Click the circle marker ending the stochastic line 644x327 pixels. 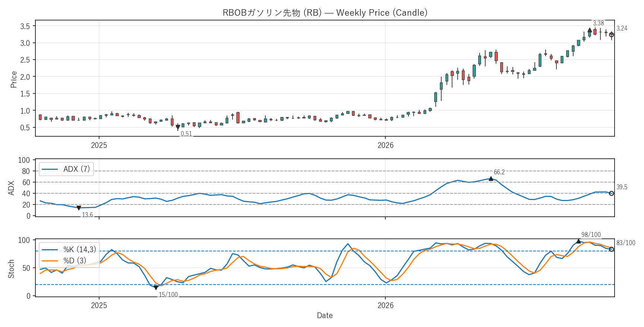[x=612, y=249]
